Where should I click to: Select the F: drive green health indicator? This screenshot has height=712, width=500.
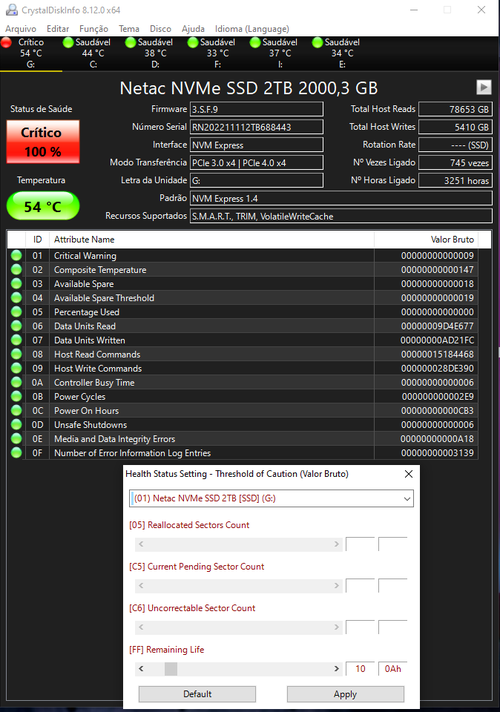coord(193,42)
